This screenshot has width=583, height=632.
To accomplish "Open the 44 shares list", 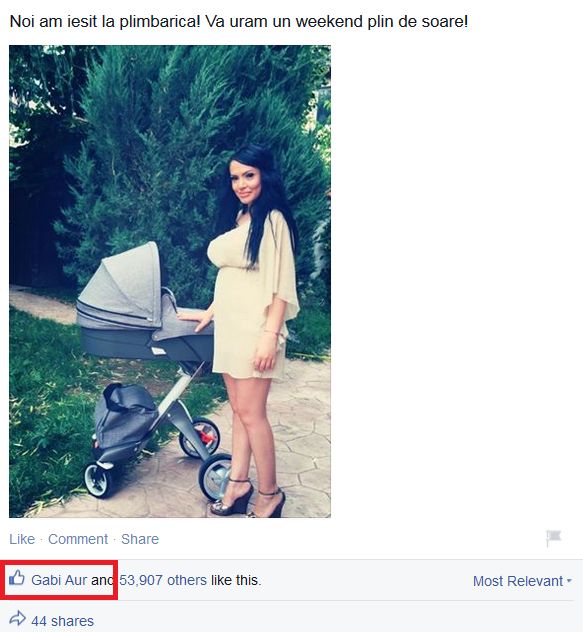I will [x=62, y=621].
